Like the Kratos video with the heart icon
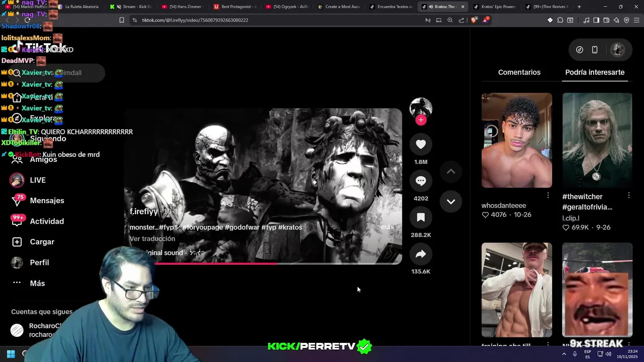The height and width of the screenshot is (362, 644). coord(421,144)
